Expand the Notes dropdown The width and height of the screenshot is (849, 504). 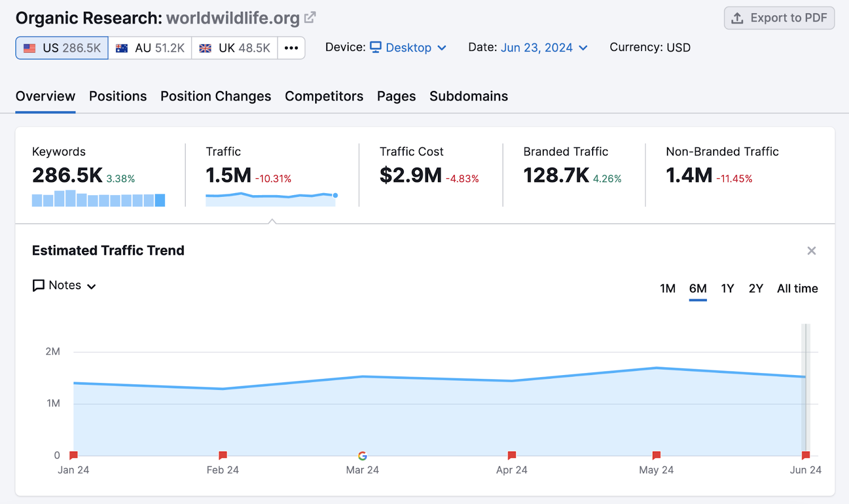pos(65,285)
